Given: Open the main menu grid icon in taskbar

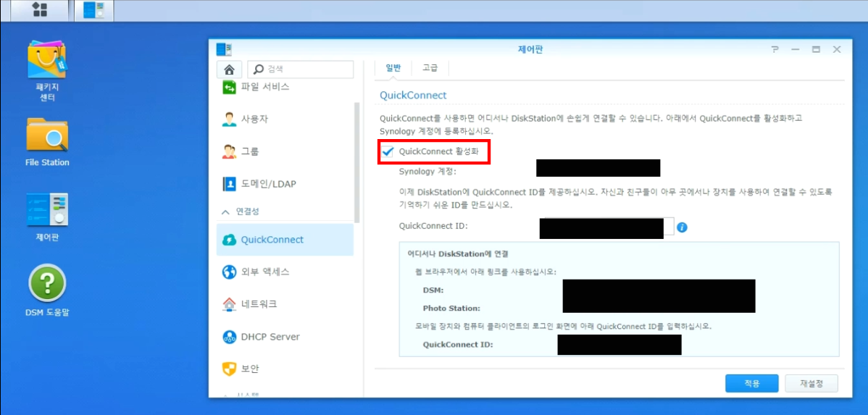Looking at the screenshot, I should [40, 9].
